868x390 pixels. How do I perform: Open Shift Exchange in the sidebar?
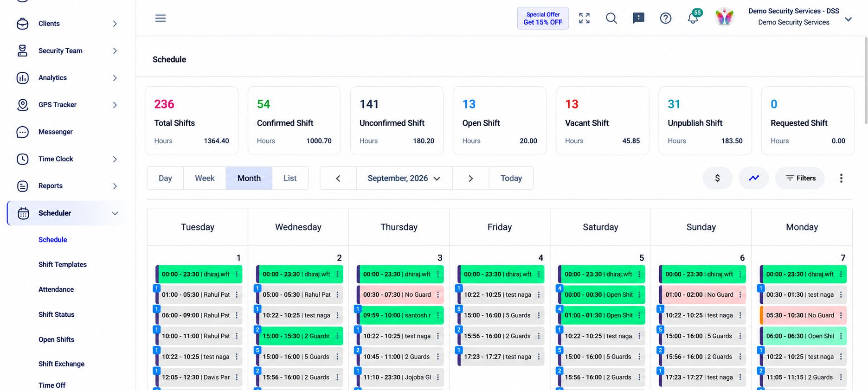62,364
